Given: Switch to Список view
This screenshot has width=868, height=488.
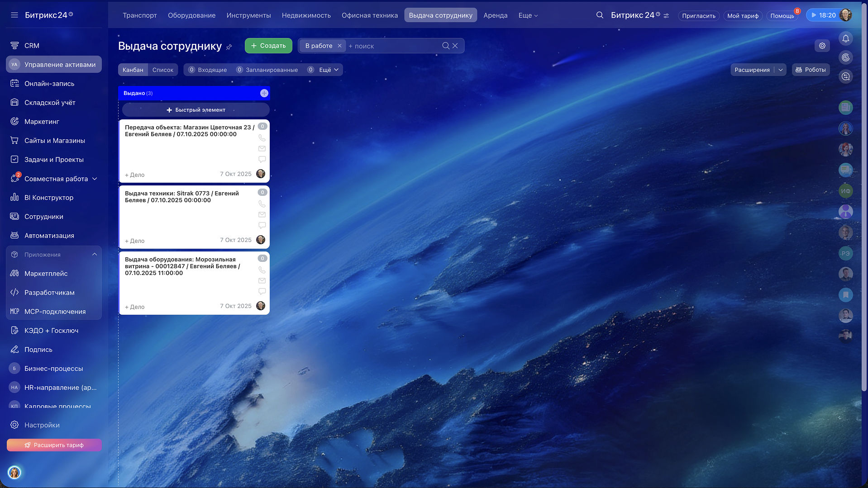Looking at the screenshot, I should pos(163,70).
